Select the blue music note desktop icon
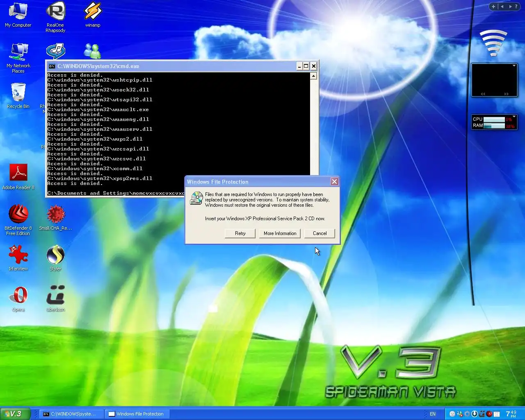 (55, 51)
